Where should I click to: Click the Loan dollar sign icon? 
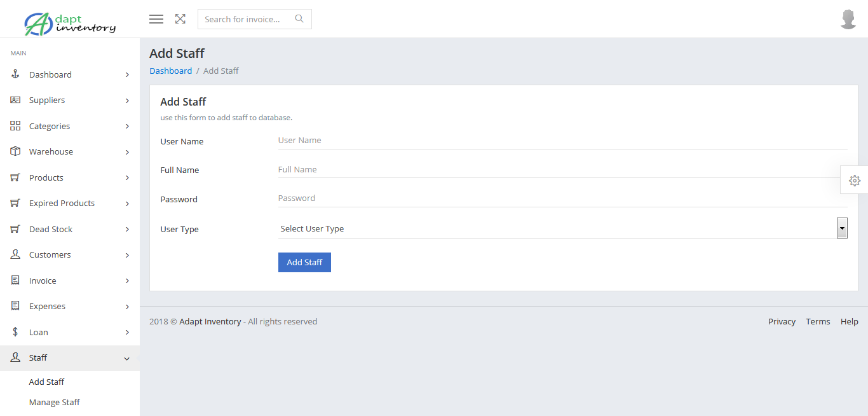tap(15, 332)
